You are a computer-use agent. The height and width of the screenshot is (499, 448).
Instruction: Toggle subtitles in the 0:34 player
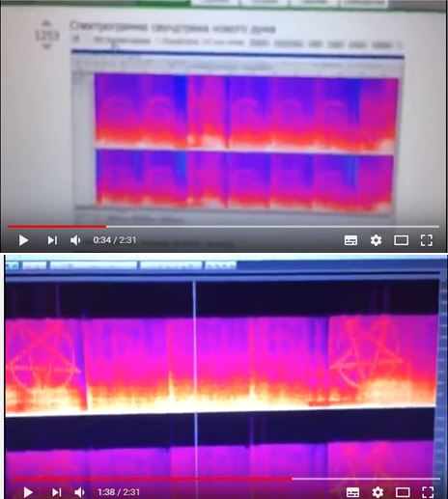(350, 240)
